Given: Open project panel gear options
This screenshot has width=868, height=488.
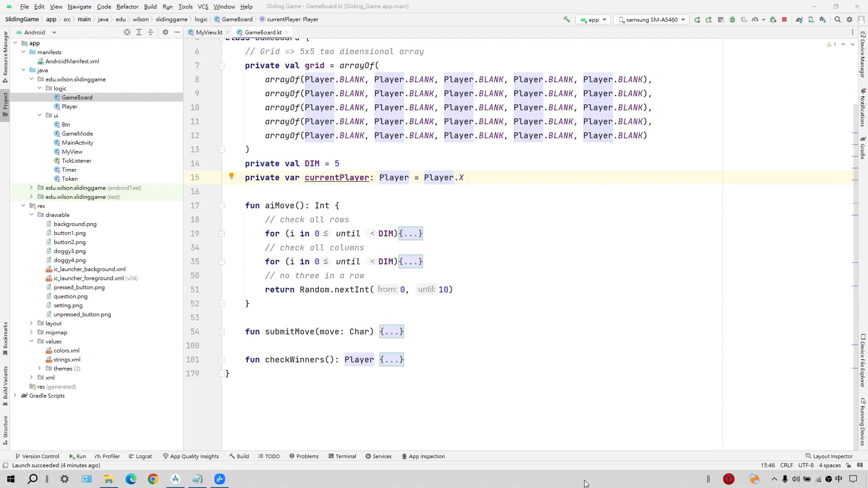Looking at the screenshot, I should (x=165, y=32).
